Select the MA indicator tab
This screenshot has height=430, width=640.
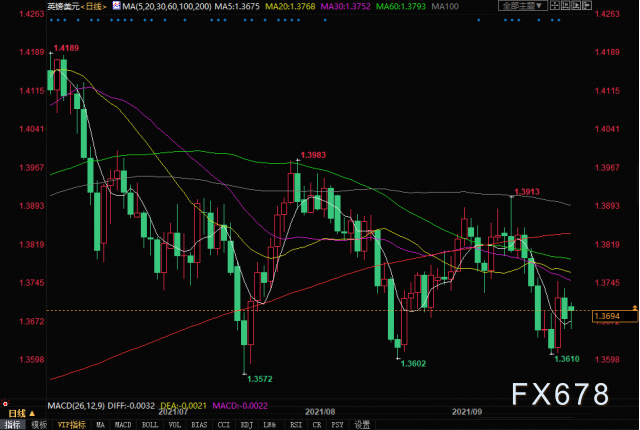click(x=100, y=425)
